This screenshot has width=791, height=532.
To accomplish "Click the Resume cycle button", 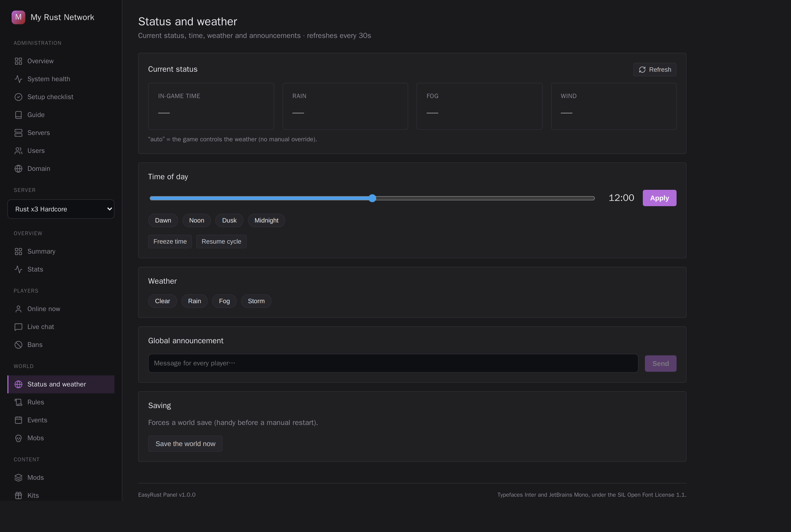I will tap(221, 241).
